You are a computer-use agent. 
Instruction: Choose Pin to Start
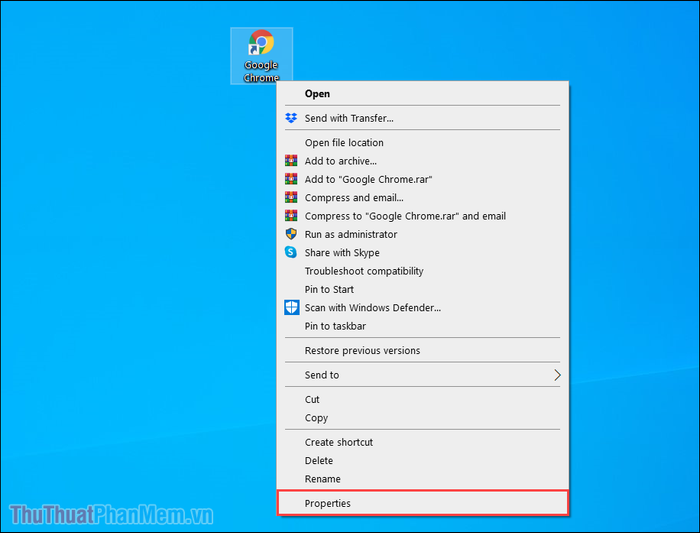(422, 289)
